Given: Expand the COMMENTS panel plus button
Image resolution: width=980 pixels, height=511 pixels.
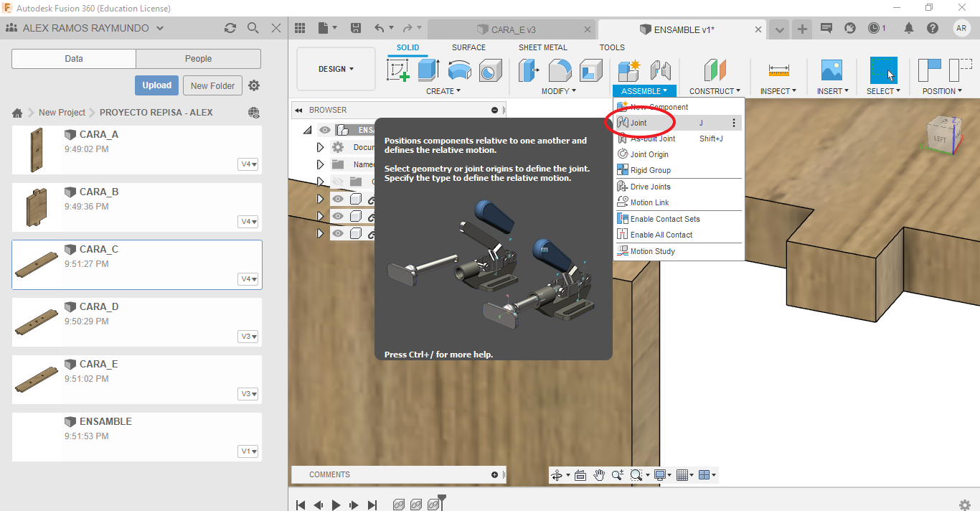Looking at the screenshot, I should pyautogui.click(x=494, y=474).
